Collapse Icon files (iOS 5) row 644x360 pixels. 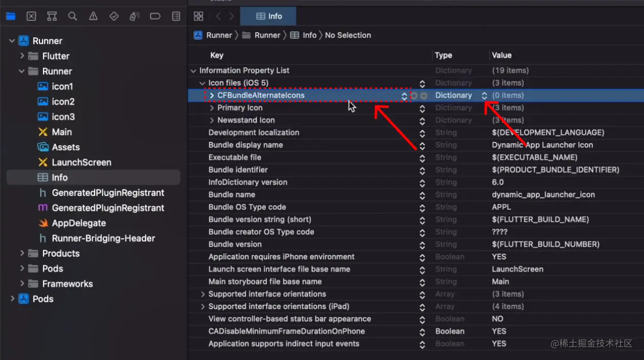202,83
